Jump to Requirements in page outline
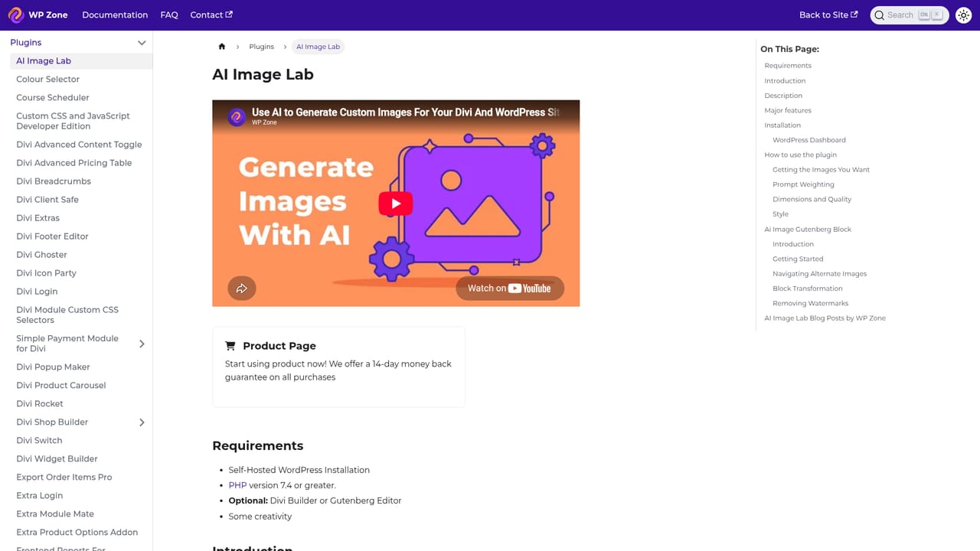The width and height of the screenshot is (980, 551). (788, 66)
